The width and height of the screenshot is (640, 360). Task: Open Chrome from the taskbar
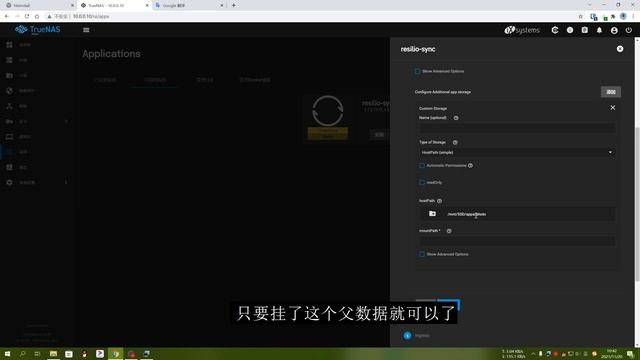116,354
